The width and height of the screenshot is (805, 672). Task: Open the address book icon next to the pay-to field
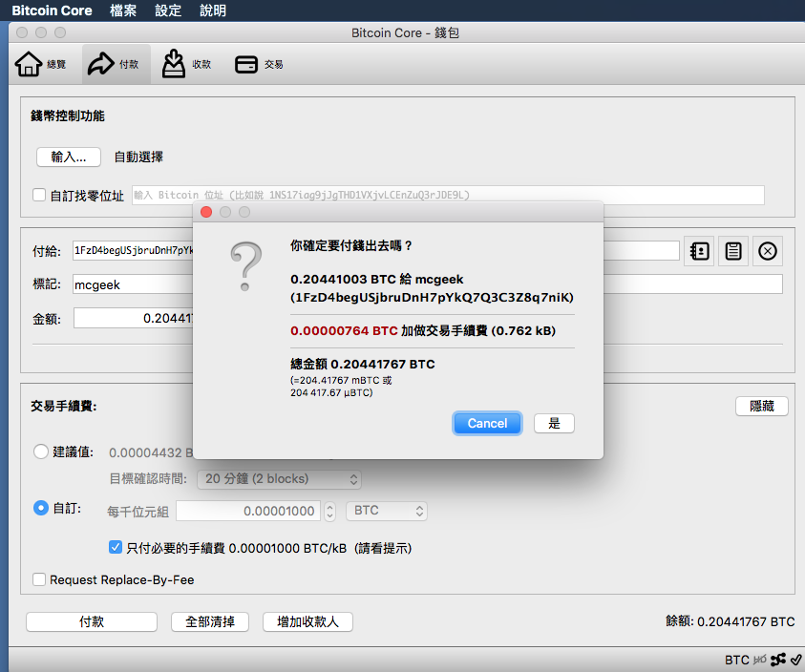699,251
